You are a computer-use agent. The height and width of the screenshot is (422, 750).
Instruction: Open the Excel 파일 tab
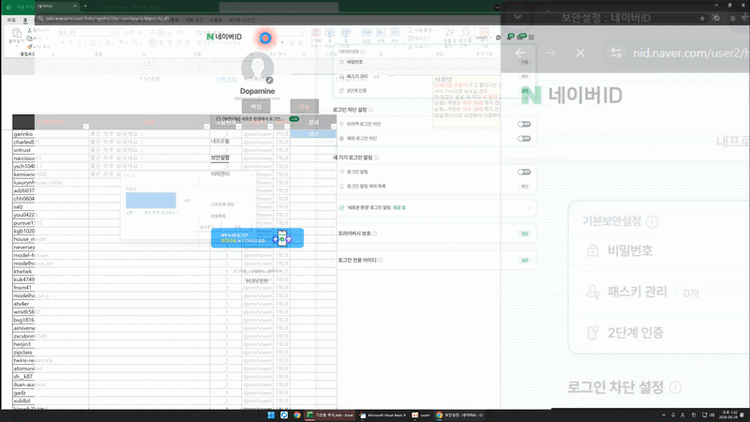click(11, 20)
